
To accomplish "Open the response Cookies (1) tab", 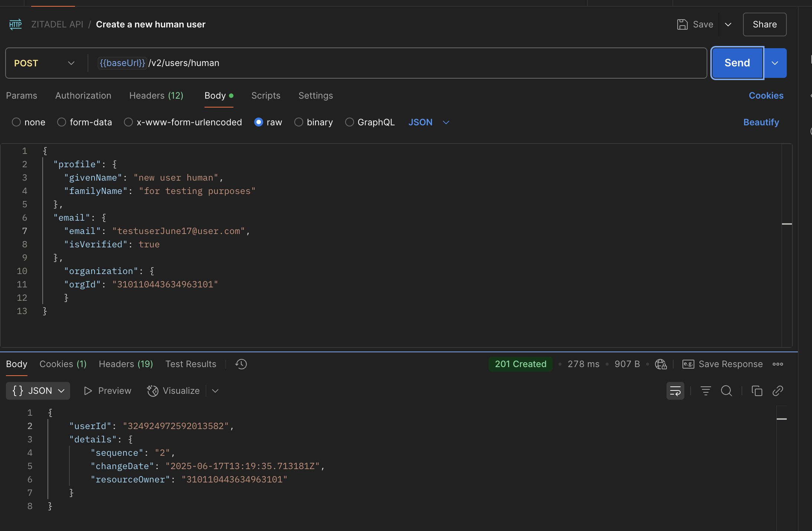I will 63,364.
